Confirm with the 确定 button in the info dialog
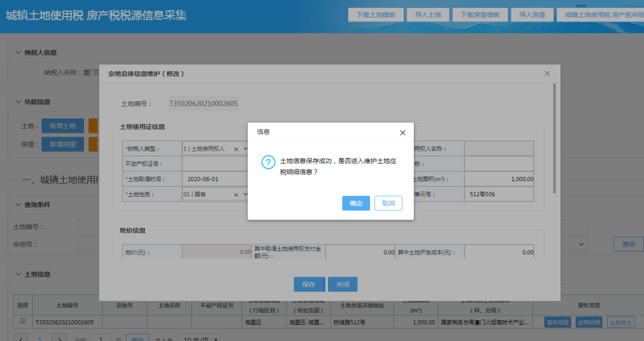This screenshot has height=341, width=644. point(355,203)
